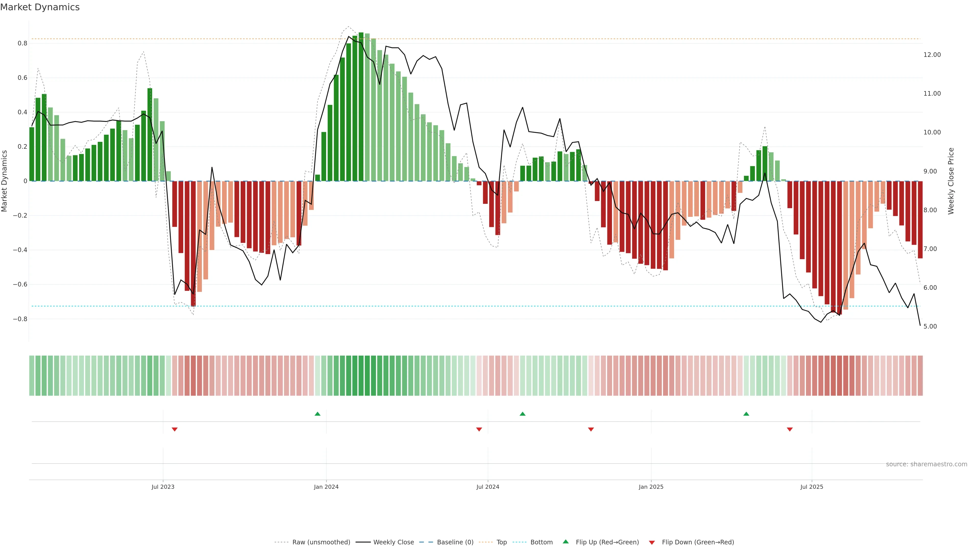Open the source: sharemaestro.com link
Image resolution: width=980 pixels, height=551 pixels.
[926, 464]
